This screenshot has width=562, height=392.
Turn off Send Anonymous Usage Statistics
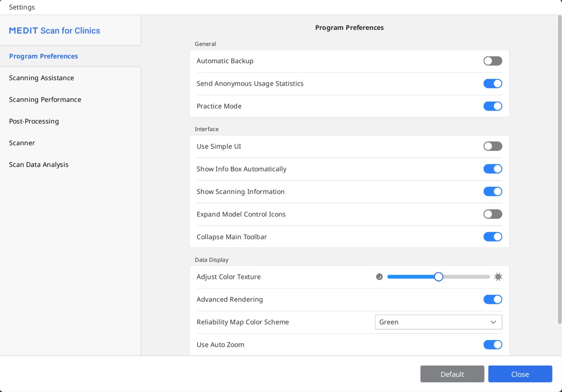click(492, 84)
